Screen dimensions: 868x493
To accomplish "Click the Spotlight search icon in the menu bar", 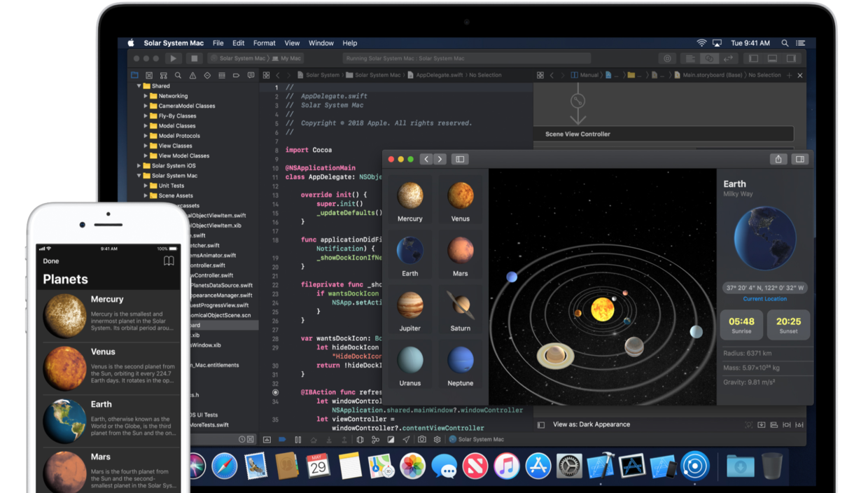I will 785,43.
